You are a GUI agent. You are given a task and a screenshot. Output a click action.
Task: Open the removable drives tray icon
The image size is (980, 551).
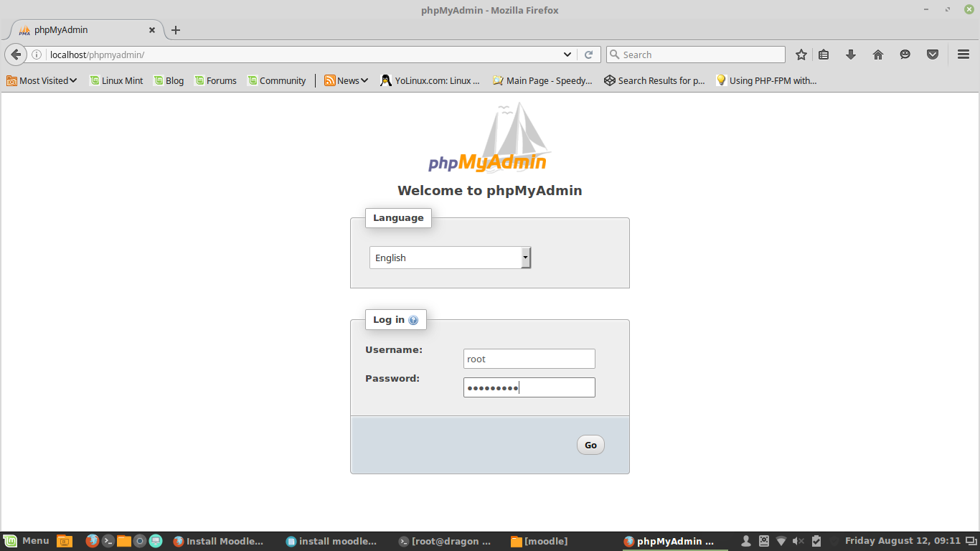764,541
